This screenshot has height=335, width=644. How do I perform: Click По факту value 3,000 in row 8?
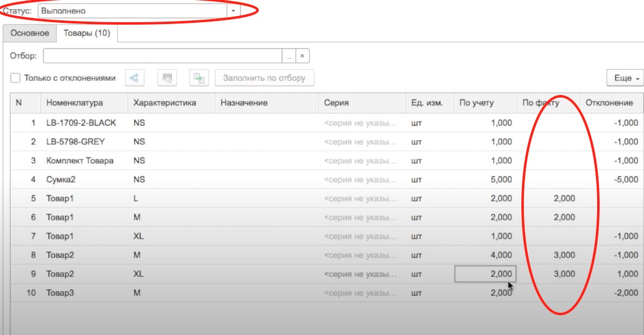click(548, 255)
